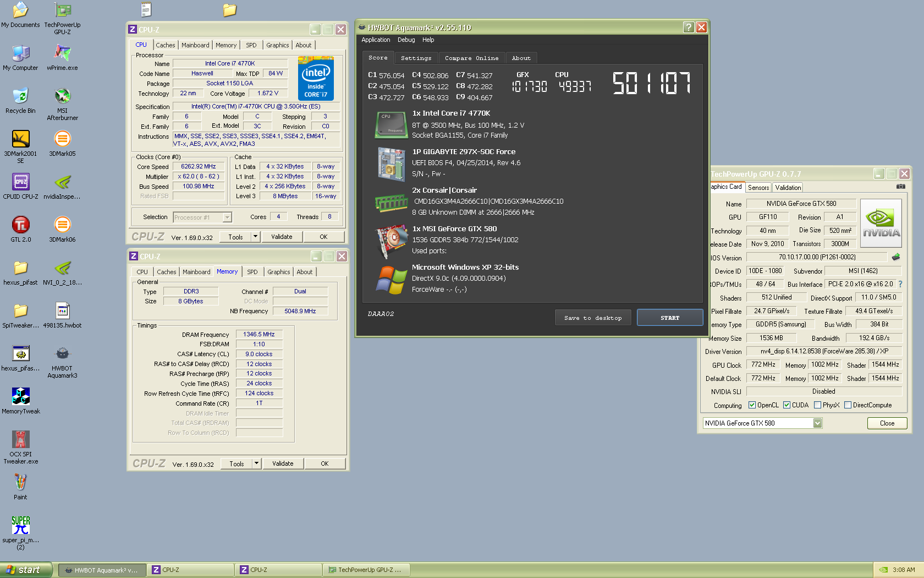Viewport: 924px width, 578px height.
Task: Click Close button in GPU-Z
Action: point(887,423)
